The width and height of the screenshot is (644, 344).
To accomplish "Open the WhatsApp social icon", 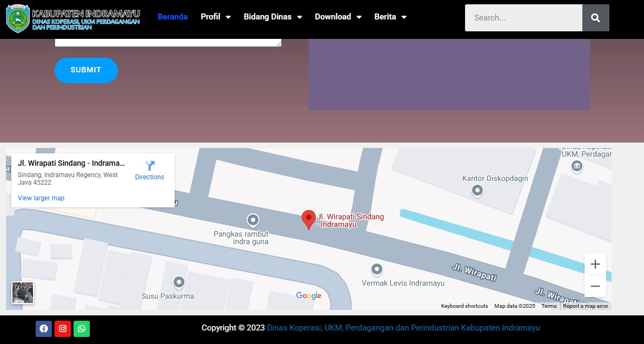I will (x=82, y=328).
